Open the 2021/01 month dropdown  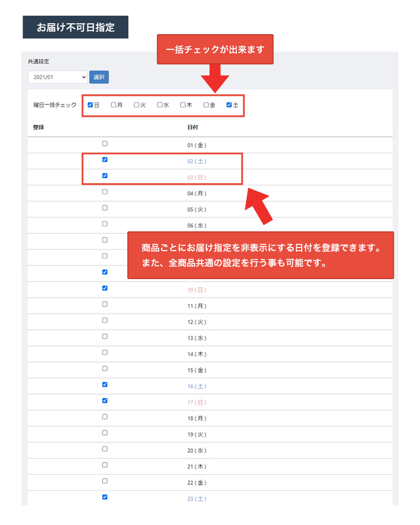(x=57, y=77)
